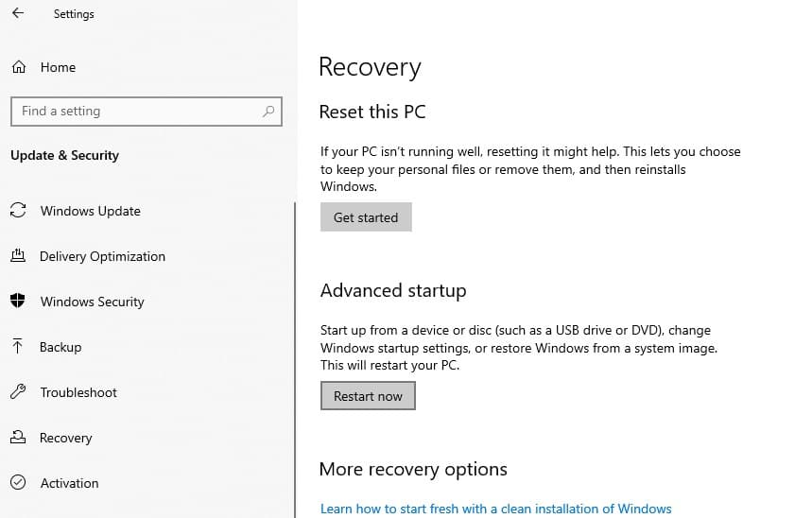Click the back arrow icon
Screen dimensions: 812x518
point(18,14)
